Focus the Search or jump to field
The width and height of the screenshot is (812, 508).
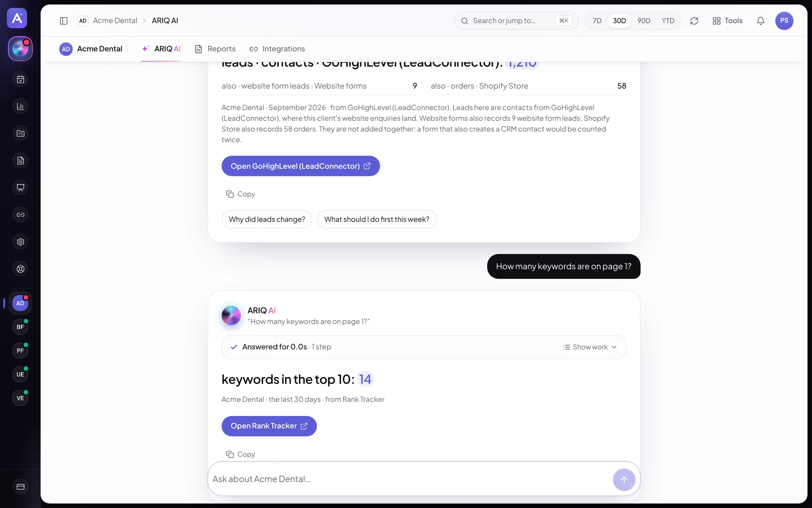click(516, 21)
